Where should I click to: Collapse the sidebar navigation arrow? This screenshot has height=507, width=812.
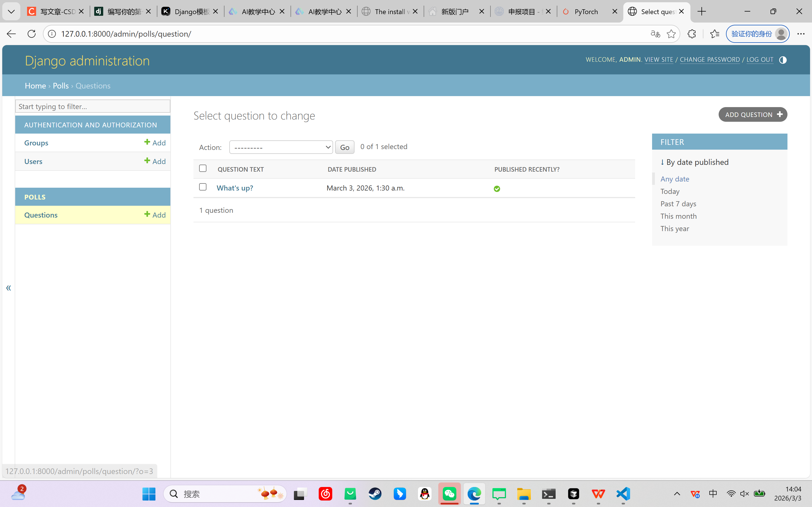pos(8,288)
